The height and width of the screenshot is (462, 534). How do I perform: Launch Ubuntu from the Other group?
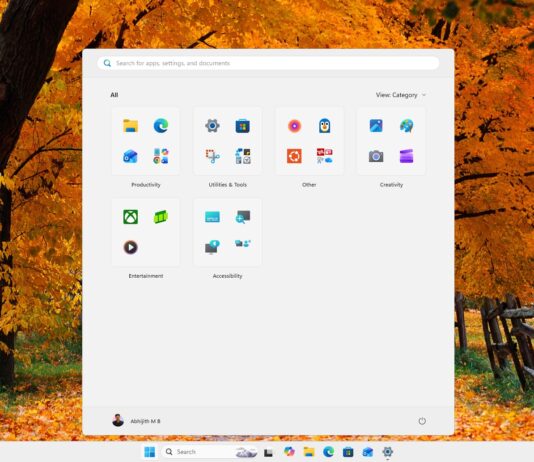[x=294, y=156]
